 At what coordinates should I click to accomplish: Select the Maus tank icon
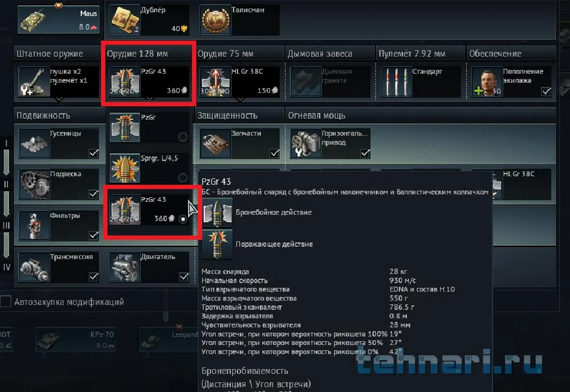tap(34, 20)
